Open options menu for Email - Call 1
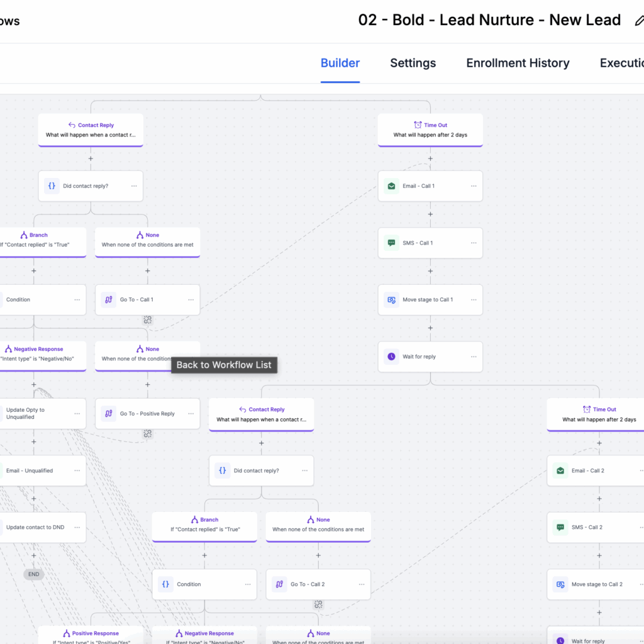Screen dimensions: 644x644 tap(474, 186)
